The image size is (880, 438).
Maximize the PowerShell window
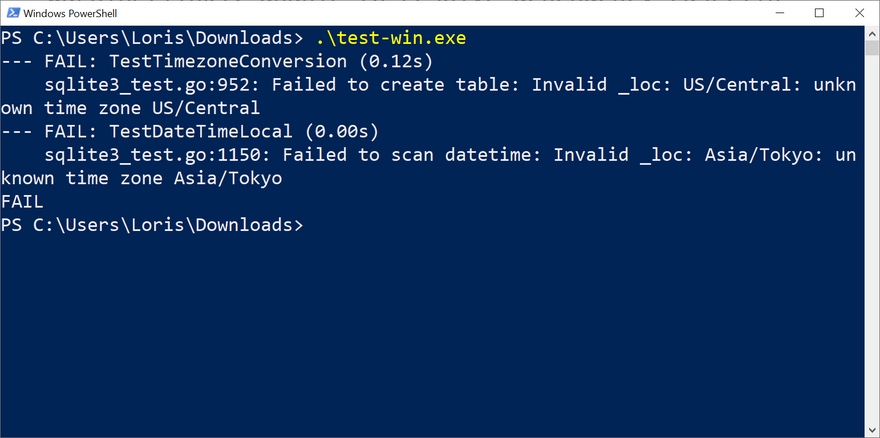click(x=819, y=13)
